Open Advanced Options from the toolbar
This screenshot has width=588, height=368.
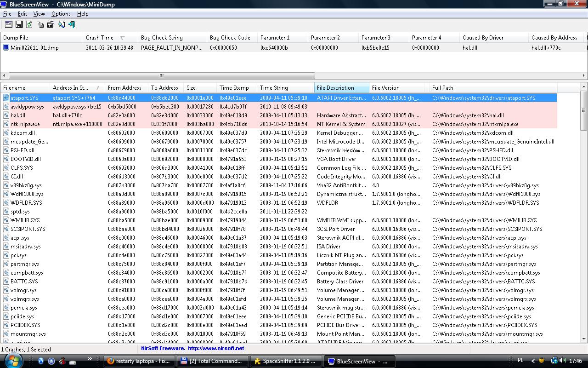tap(9, 24)
